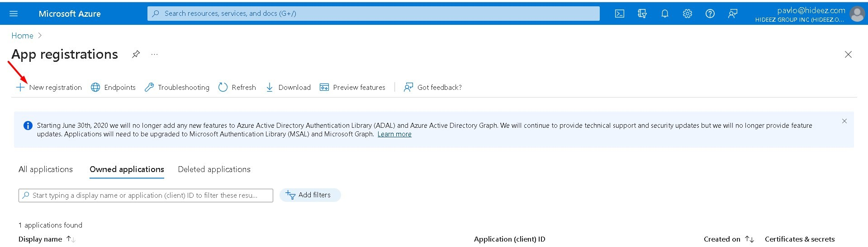The image size is (868, 247).
Task: Show notifications bell panel
Action: (664, 14)
